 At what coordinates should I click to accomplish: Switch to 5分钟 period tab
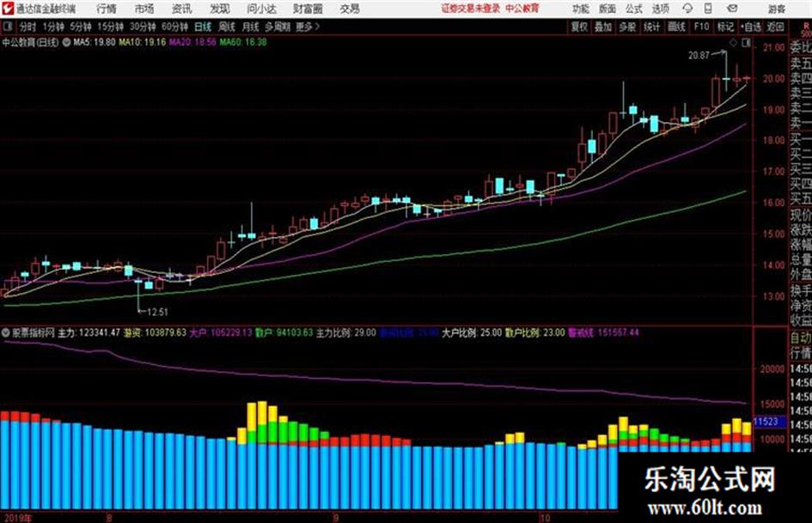coord(81,27)
